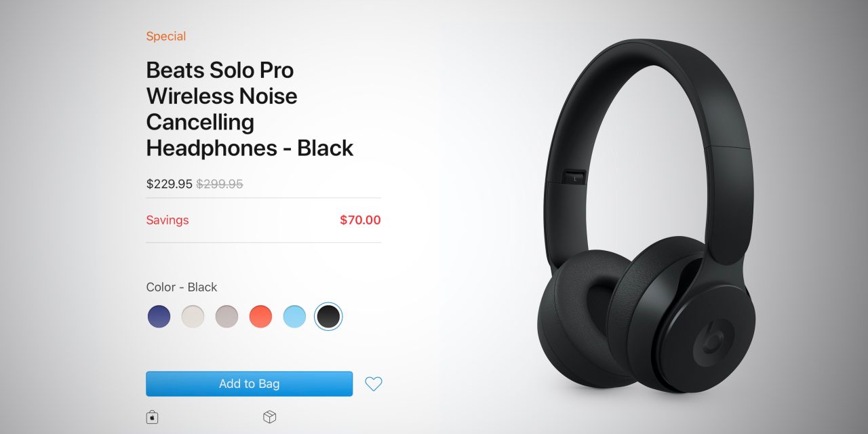Choose the gray color swatch
Image resolution: width=868 pixels, height=434 pixels.
coord(226,316)
